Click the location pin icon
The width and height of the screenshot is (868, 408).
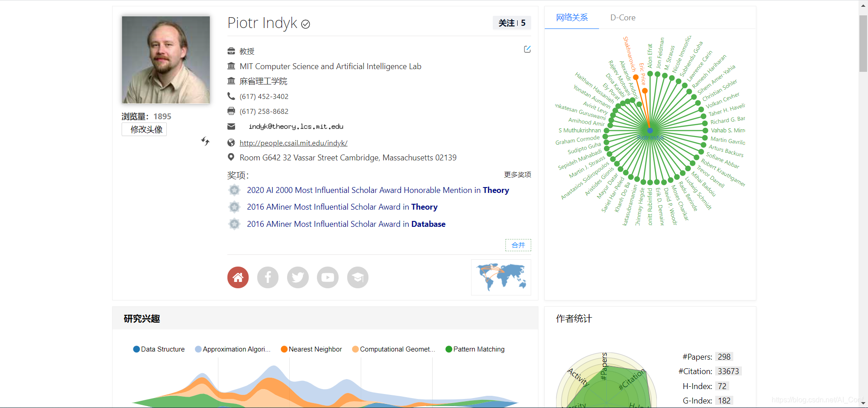(x=231, y=157)
